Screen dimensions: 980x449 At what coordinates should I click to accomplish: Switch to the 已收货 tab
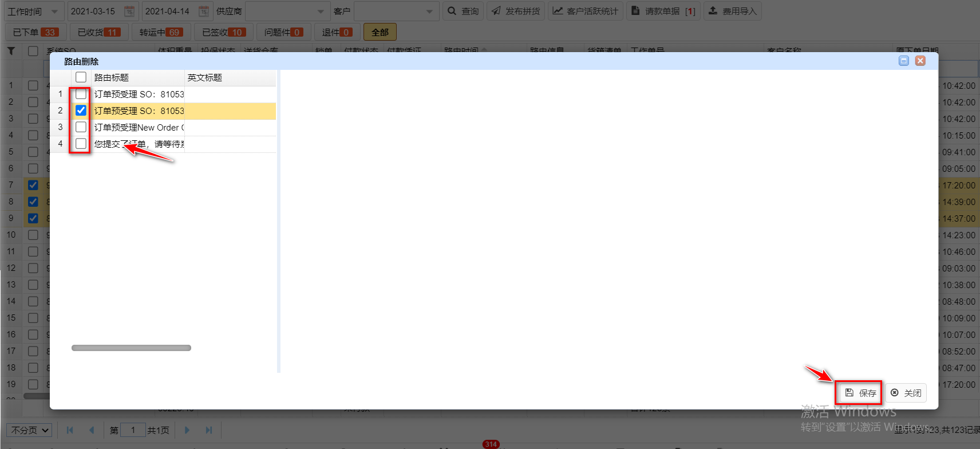[x=99, y=32]
